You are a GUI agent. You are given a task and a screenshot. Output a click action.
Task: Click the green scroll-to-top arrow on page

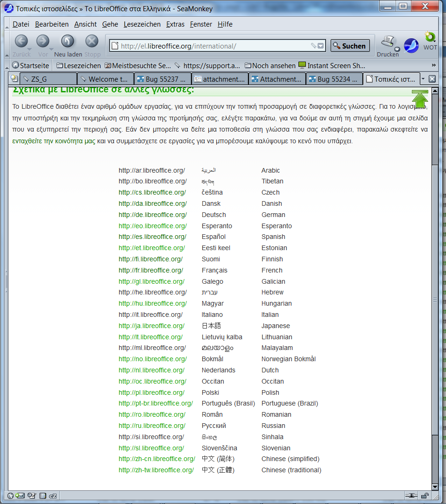(420, 99)
